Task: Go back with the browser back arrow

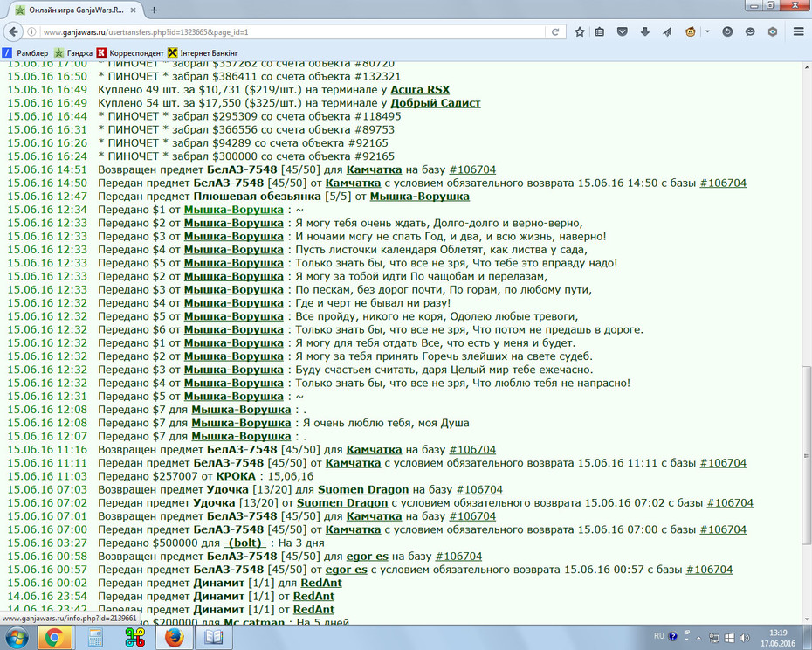Action: [x=13, y=32]
